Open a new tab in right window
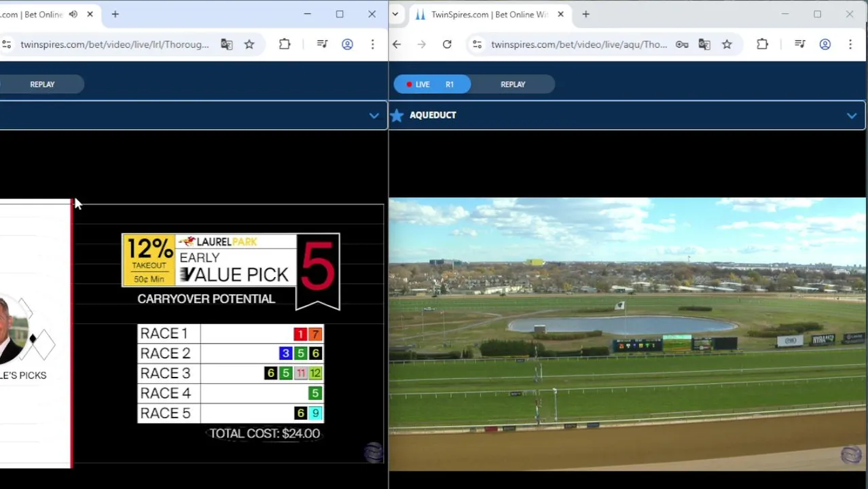Screen dimensions: 868x489 (x=585, y=14)
